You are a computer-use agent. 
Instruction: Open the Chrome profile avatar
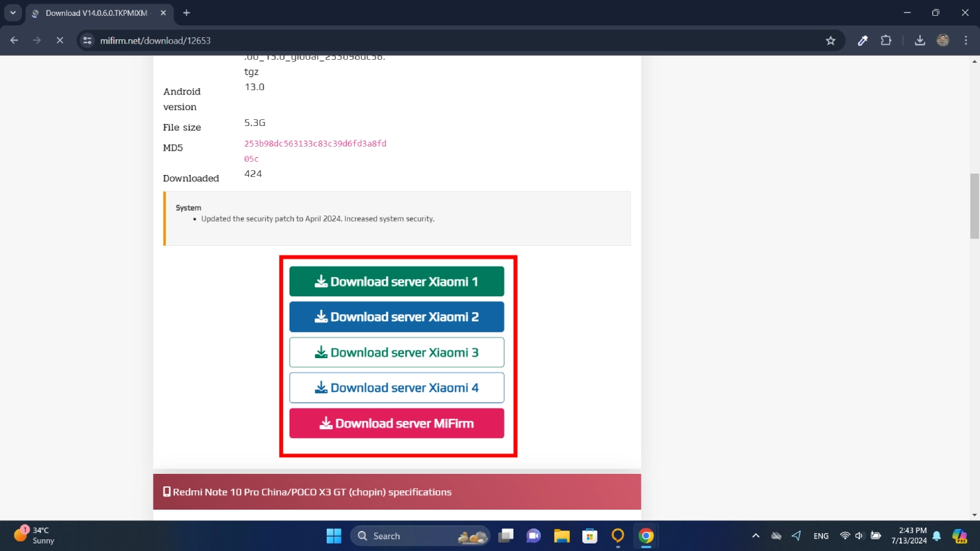click(943, 41)
